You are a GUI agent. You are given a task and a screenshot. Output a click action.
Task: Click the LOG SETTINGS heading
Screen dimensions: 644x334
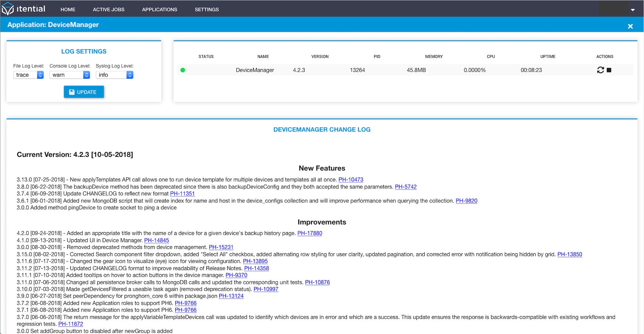tap(84, 52)
